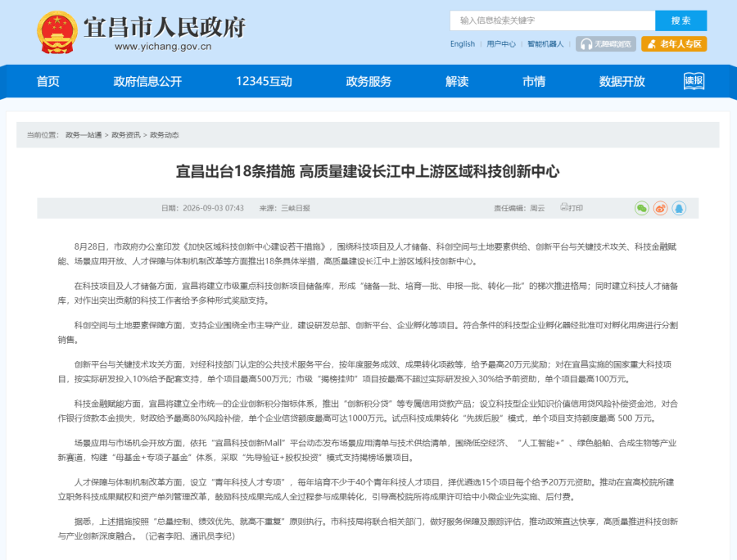
Task: Click 政务资讯 breadcrumb link
Action: [x=125, y=135]
